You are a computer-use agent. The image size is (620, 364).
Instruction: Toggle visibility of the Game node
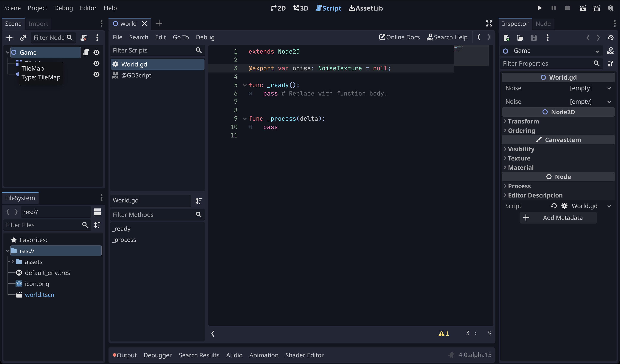coord(96,52)
